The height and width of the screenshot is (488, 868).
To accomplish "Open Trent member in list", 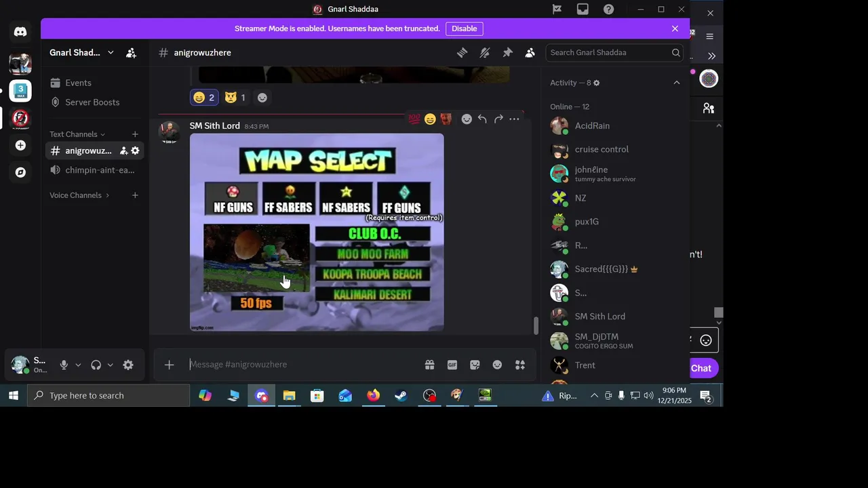I will point(614,365).
